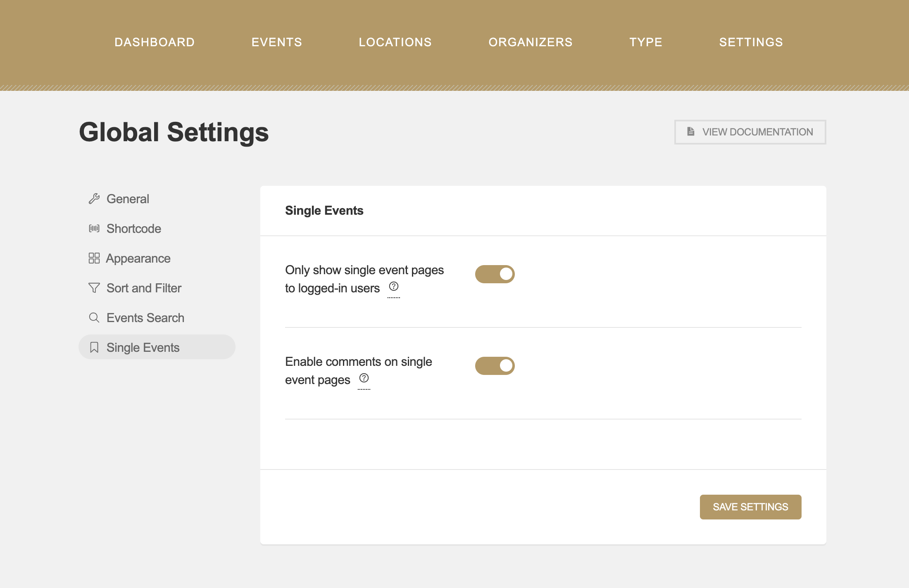This screenshot has width=909, height=588.
Task: Open Locations from the top navigation
Action: (395, 42)
